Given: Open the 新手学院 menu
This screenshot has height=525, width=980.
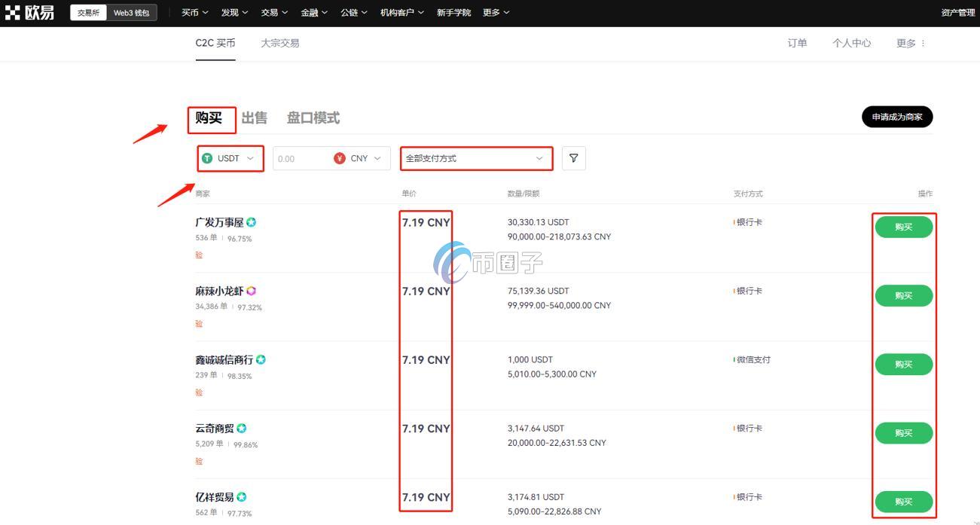Looking at the screenshot, I should coord(453,12).
